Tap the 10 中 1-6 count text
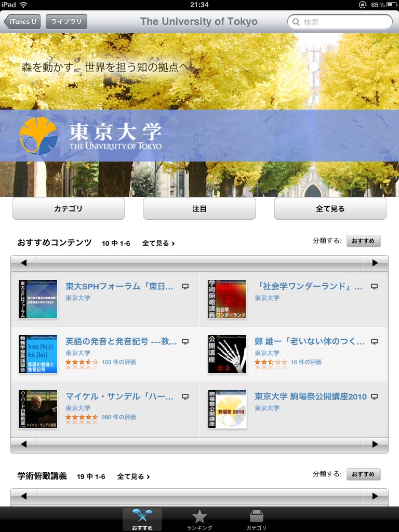This screenshot has width=399, height=532. 116,243
